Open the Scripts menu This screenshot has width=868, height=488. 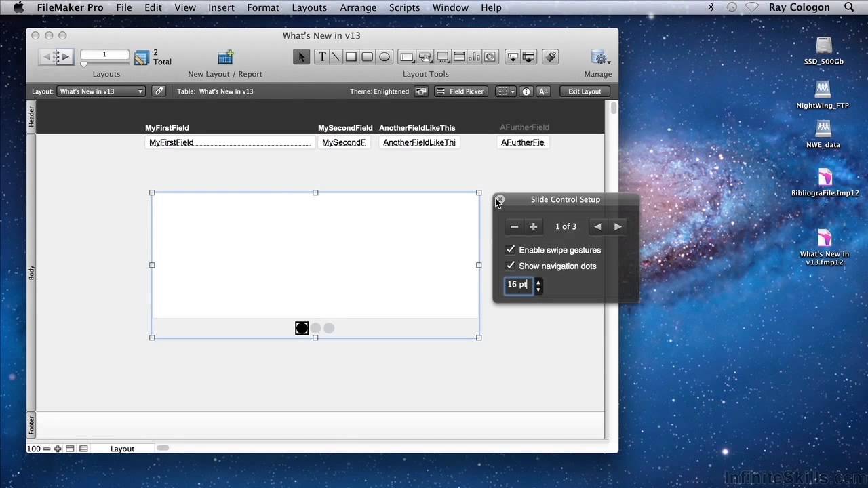[x=405, y=7]
